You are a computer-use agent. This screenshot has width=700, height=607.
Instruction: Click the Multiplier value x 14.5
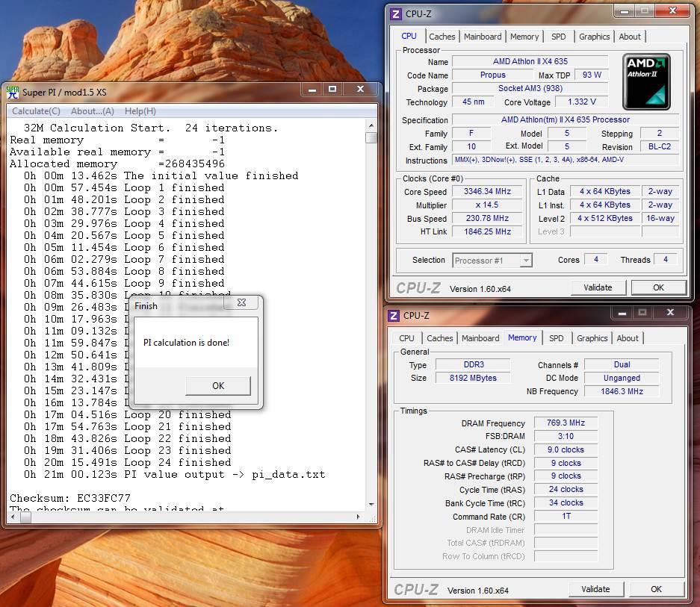pyautogui.click(x=487, y=205)
